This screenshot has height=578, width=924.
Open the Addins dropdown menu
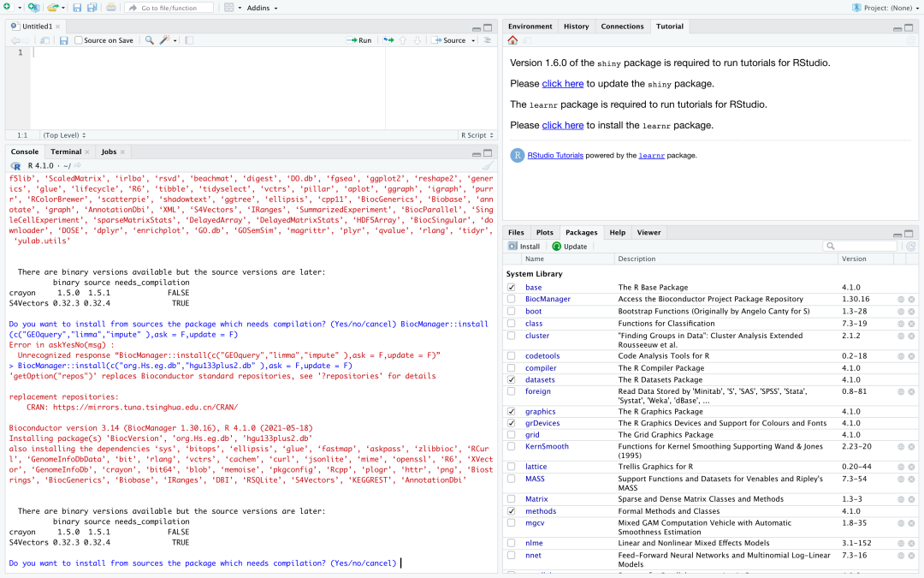click(x=263, y=8)
